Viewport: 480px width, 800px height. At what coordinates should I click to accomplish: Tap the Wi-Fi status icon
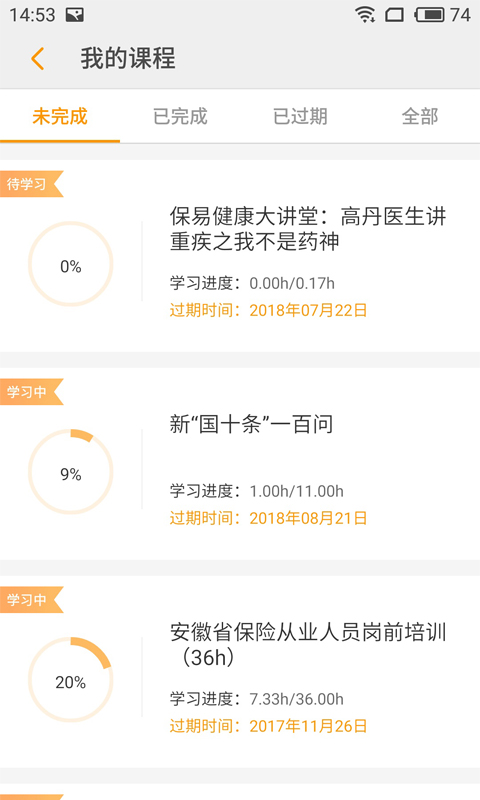365,14
